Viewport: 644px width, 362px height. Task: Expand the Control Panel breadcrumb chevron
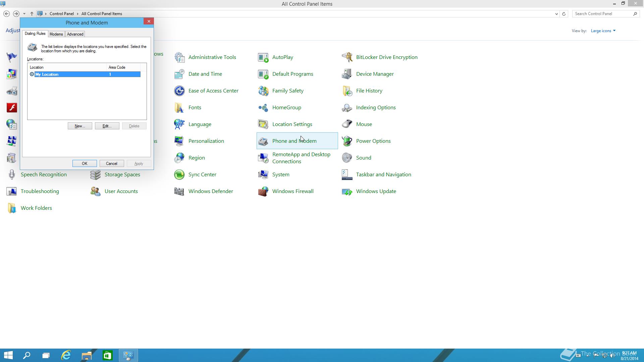[77, 14]
